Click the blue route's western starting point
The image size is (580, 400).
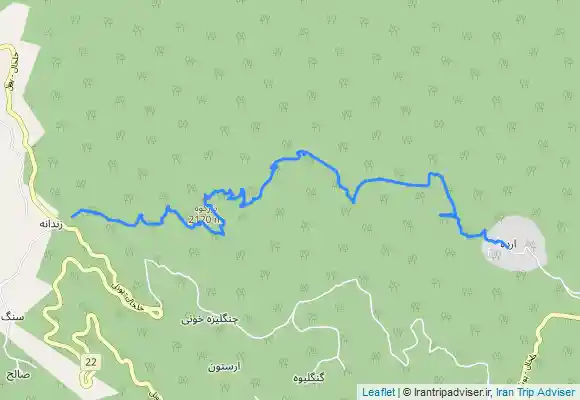pyautogui.click(x=72, y=216)
